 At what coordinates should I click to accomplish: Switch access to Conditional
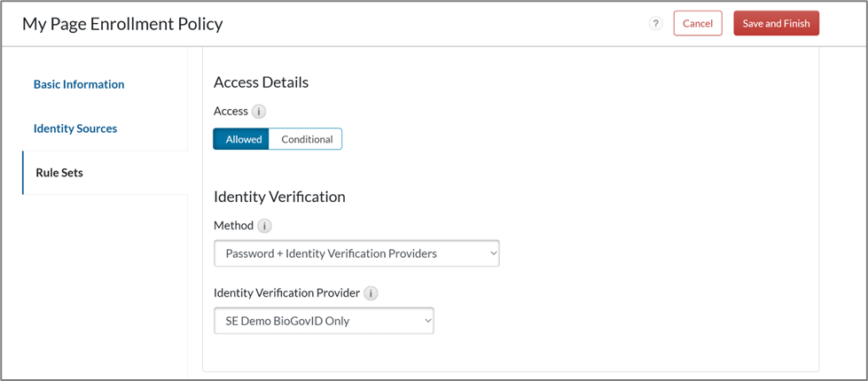pos(307,139)
